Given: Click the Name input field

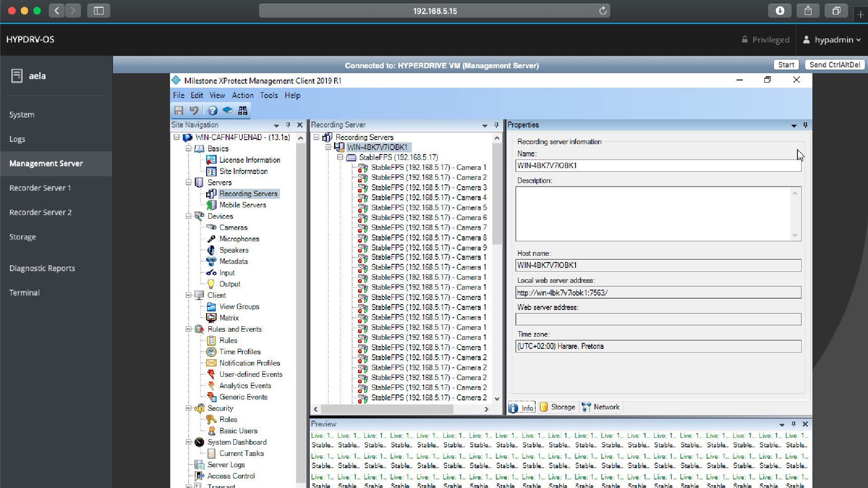Looking at the screenshot, I should [x=657, y=166].
